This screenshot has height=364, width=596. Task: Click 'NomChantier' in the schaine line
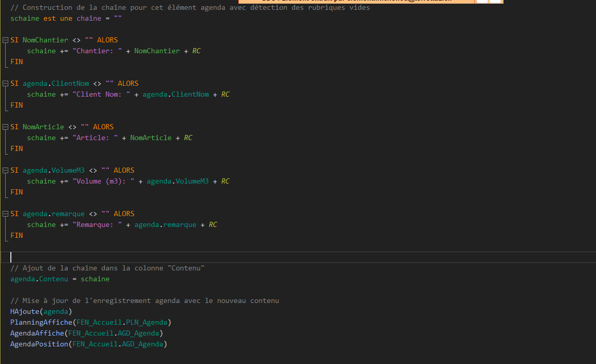[157, 51]
